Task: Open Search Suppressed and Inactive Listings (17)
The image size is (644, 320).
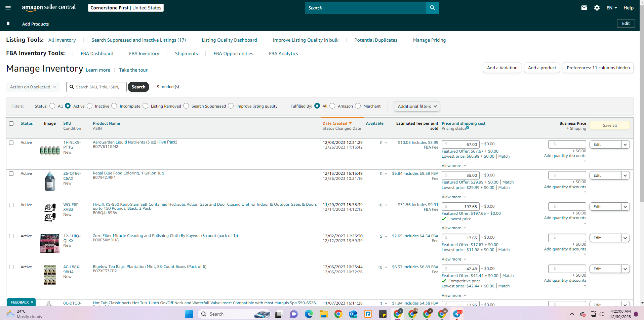Action: click(138, 40)
